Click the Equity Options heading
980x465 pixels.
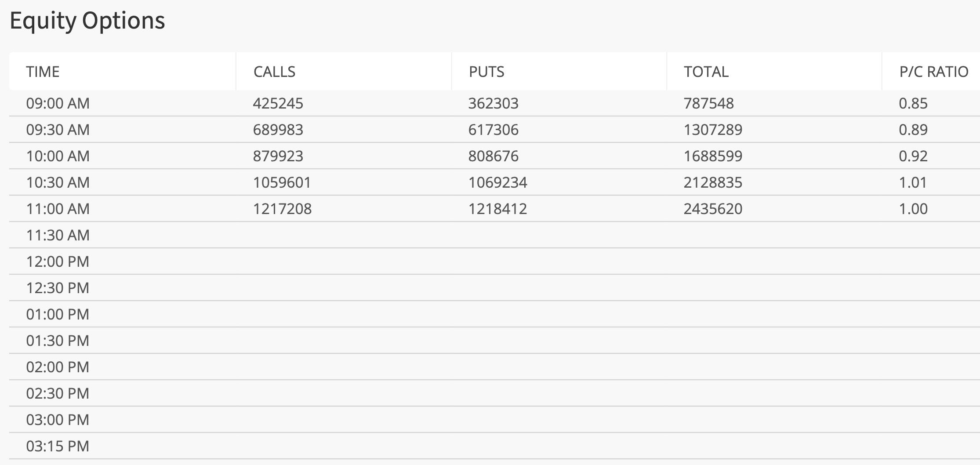[x=87, y=21]
